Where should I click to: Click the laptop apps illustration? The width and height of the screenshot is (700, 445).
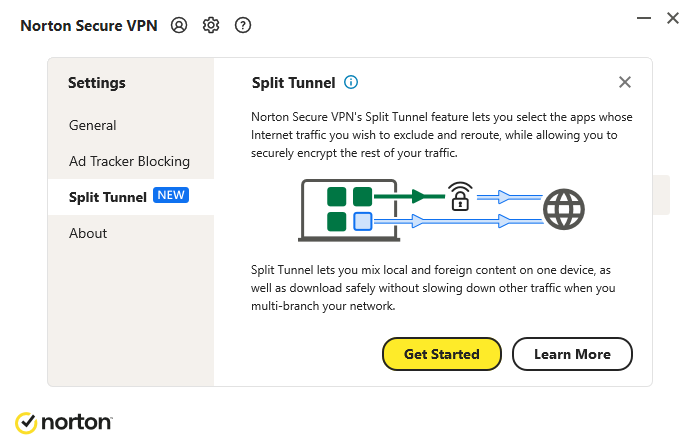(349, 209)
